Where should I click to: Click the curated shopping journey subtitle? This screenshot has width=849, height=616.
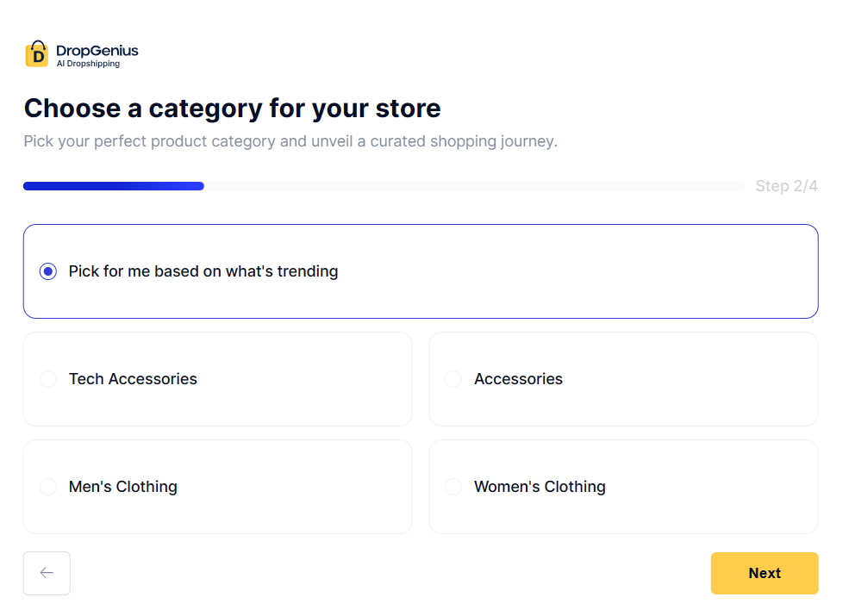[x=291, y=140]
